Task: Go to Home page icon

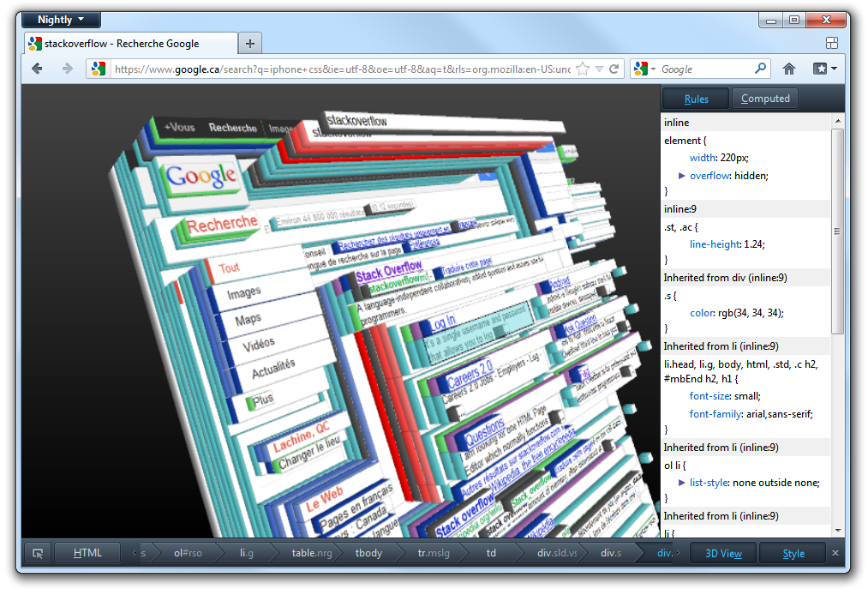Action: (x=789, y=69)
